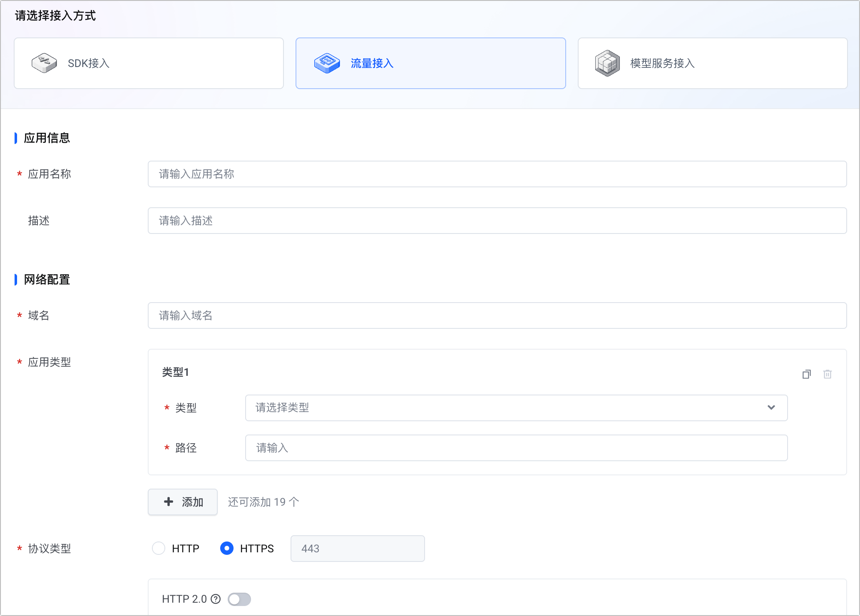The height and width of the screenshot is (616, 860).
Task: Click the 443 port number field
Action: coord(357,549)
